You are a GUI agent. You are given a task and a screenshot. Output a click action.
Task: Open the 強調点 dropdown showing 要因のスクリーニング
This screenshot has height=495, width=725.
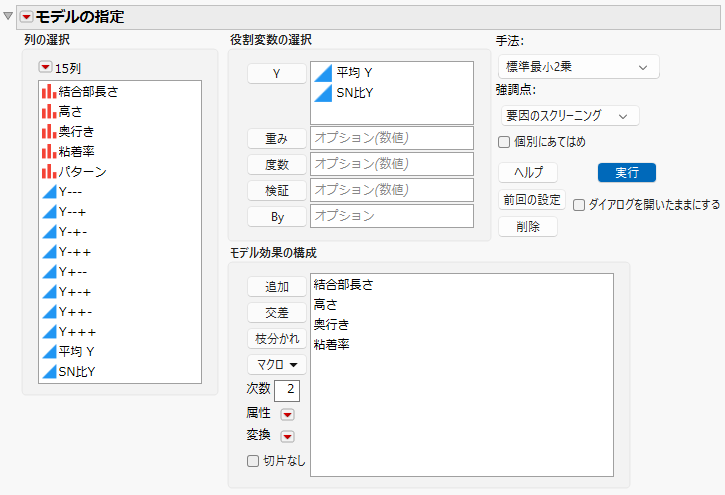(570, 116)
